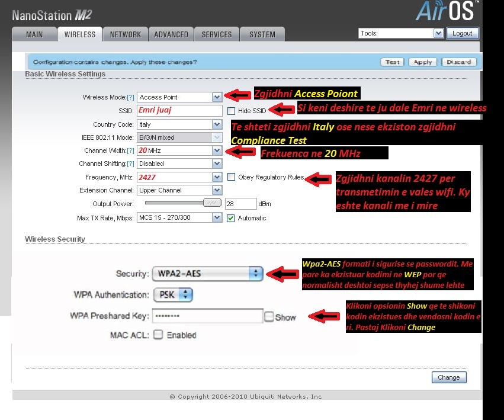Click the WPA Preshared Key field
This screenshot has width=504, height=420.
click(x=208, y=316)
